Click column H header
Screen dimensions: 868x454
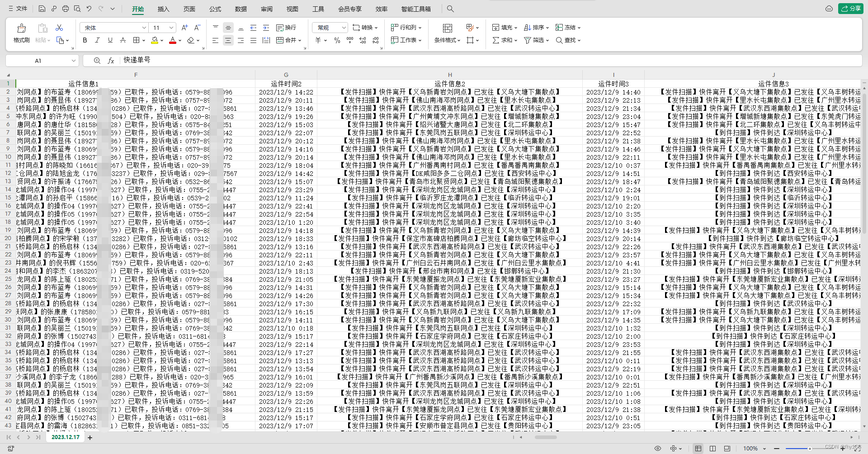450,75
